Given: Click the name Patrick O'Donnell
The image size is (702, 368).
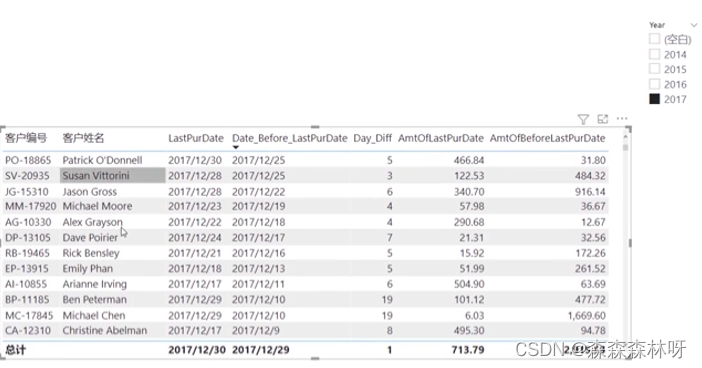Looking at the screenshot, I should click(103, 160).
